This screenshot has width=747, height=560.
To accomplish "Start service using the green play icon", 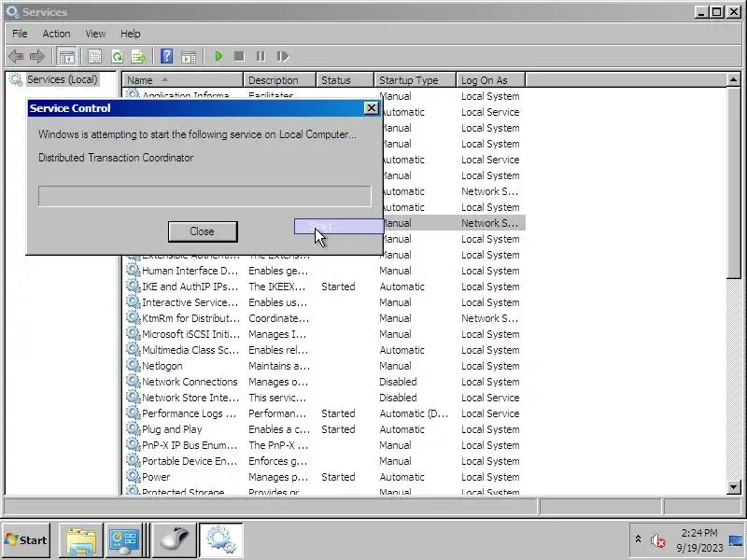I will (218, 56).
